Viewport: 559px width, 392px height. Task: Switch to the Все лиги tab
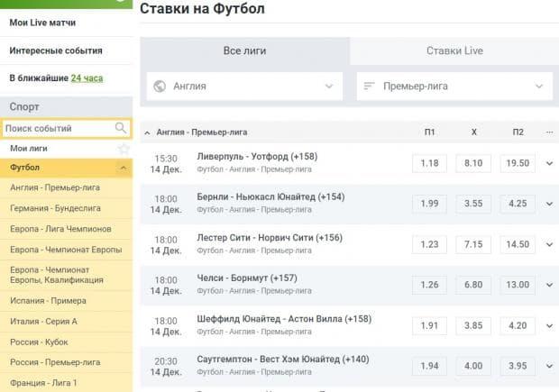(x=244, y=51)
